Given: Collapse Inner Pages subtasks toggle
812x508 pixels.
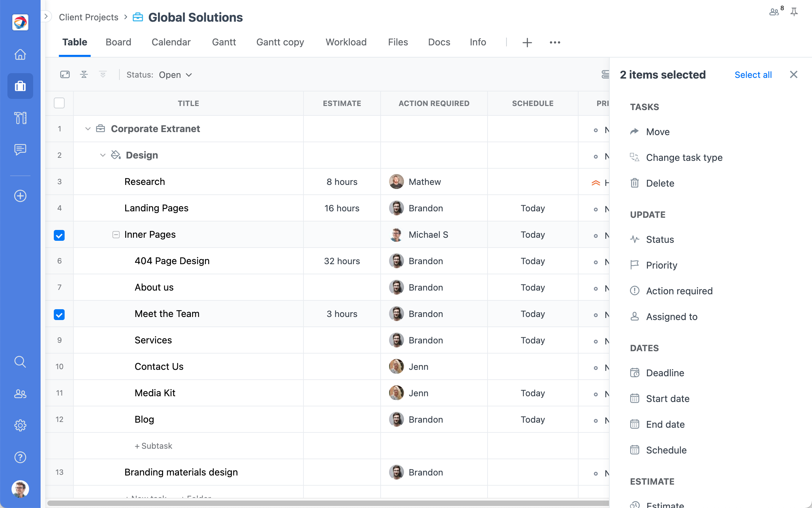Looking at the screenshot, I should (x=116, y=235).
